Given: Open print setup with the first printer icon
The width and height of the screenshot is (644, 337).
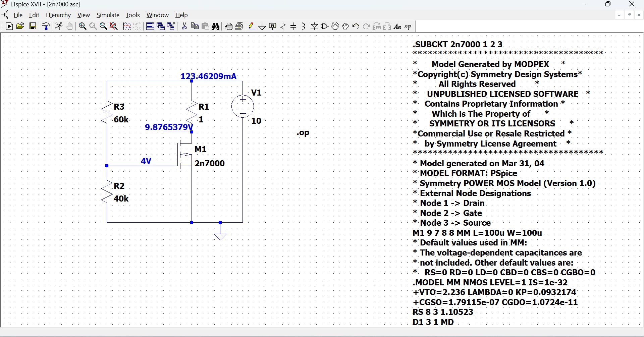Looking at the screenshot, I should (x=229, y=26).
